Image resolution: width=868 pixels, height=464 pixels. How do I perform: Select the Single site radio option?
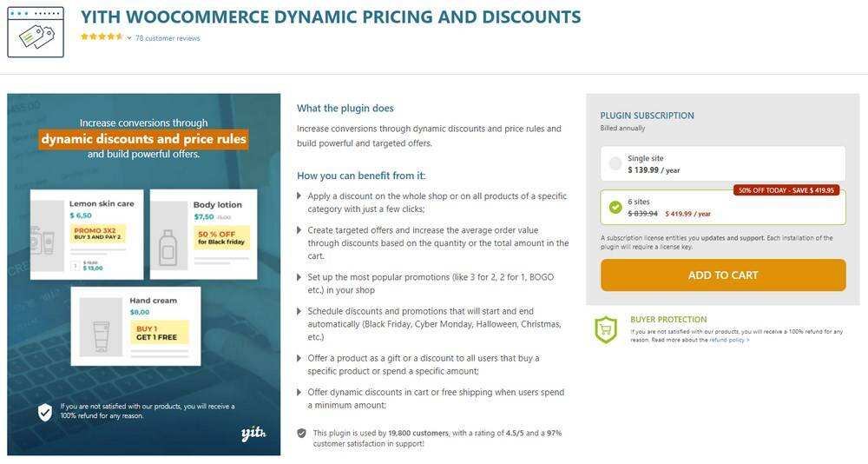click(x=615, y=163)
